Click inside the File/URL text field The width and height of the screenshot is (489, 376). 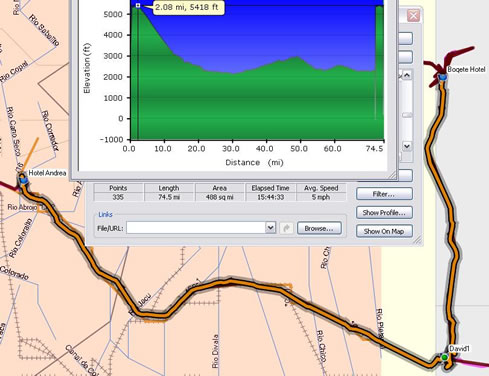[x=196, y=228]
